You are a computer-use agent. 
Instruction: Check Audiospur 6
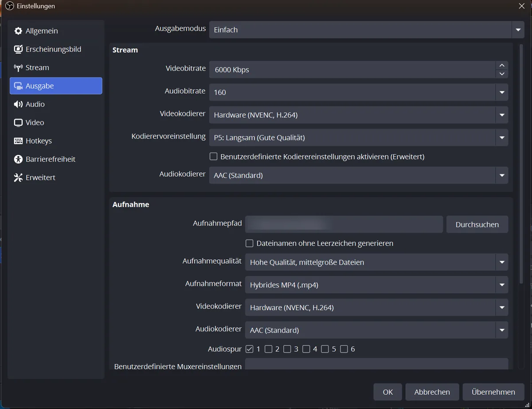point(344,349)
